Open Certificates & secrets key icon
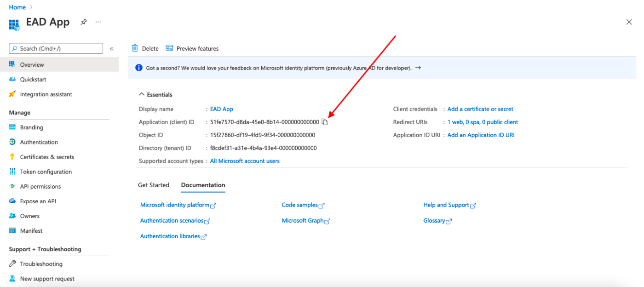644x287 pixels. [12, 157]
